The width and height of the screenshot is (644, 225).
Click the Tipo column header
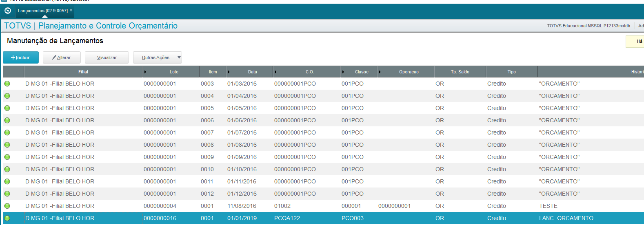coord(512,72)
